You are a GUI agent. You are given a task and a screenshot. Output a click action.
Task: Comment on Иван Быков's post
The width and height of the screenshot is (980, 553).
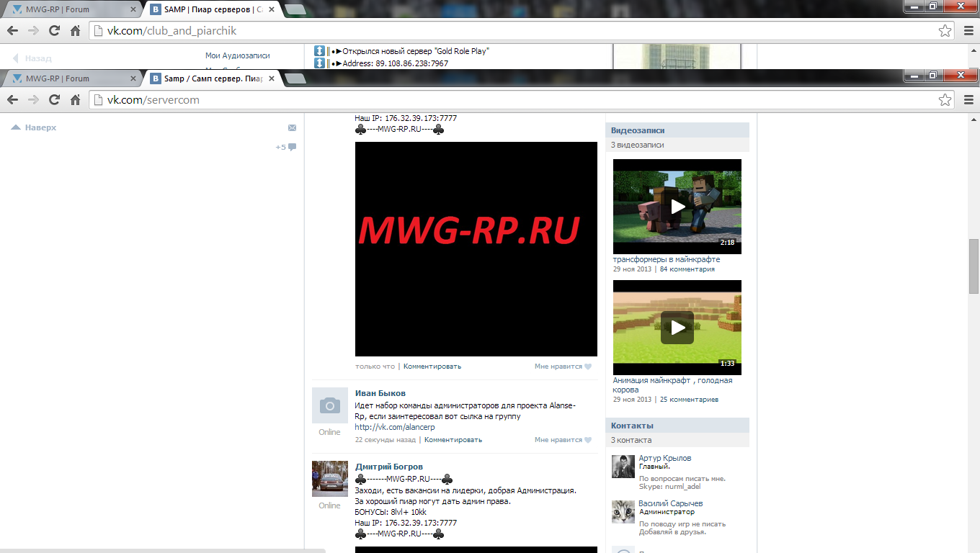453,440
